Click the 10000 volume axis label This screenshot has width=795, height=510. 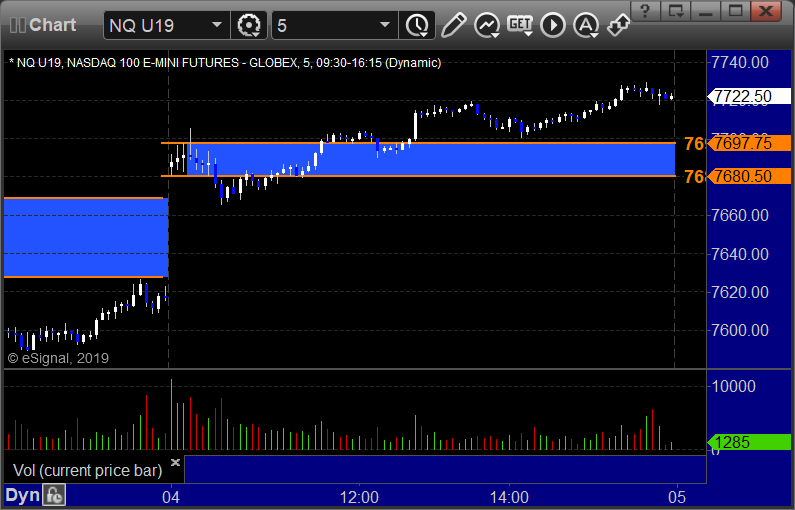734,386
